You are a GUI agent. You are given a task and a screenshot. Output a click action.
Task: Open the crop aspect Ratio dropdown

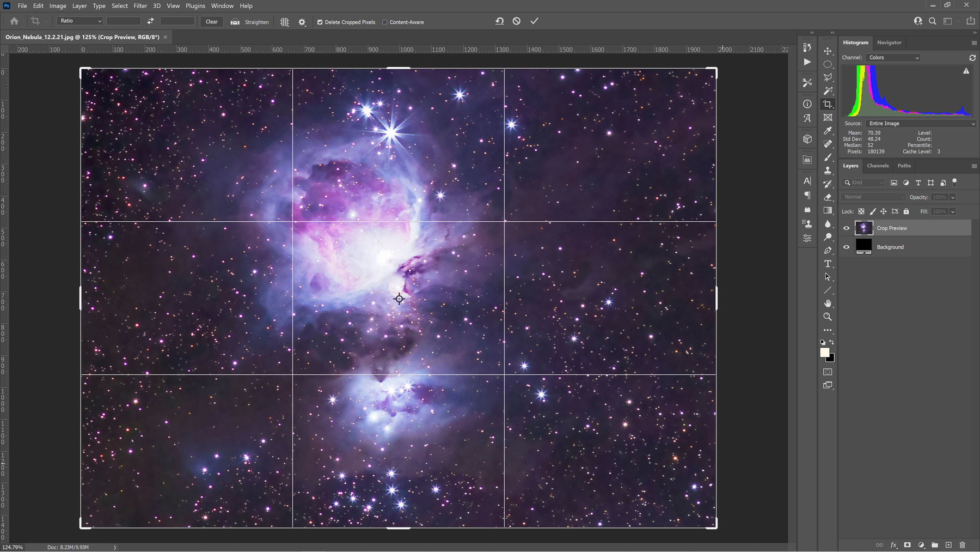click(79, 21)
